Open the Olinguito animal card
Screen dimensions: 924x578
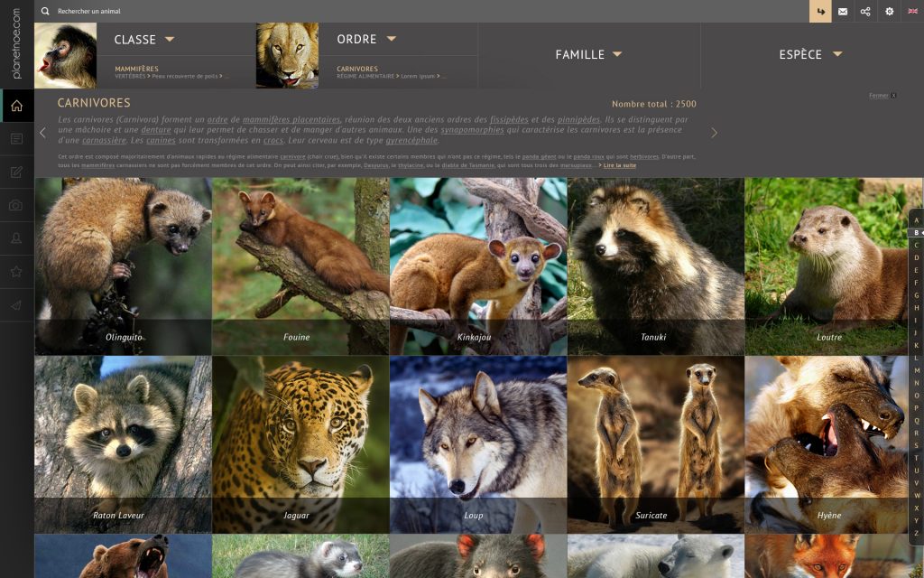point(123,266)
